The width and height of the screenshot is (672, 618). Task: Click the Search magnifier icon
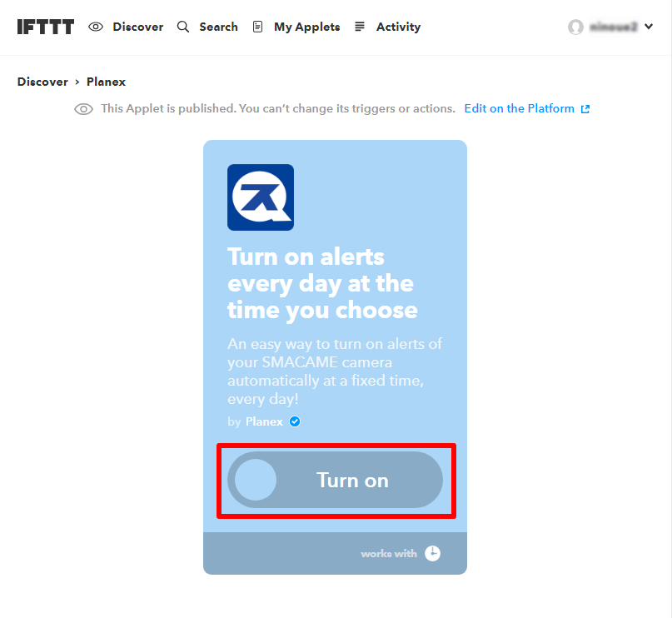point(183,27)
